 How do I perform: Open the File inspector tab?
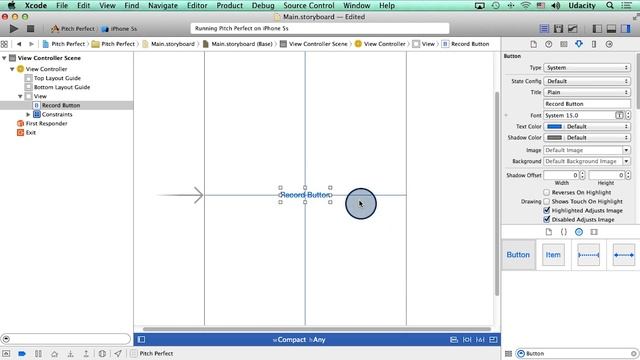(533, 44)
